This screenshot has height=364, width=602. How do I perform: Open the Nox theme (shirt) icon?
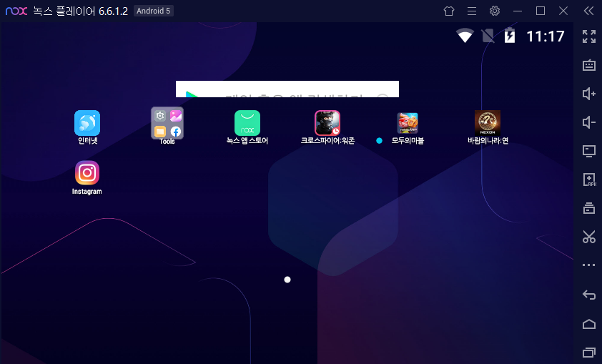pos(449,11)
